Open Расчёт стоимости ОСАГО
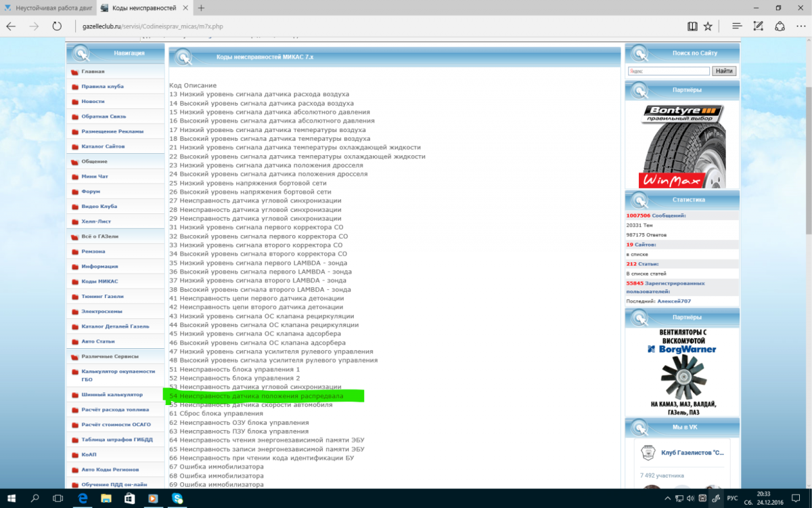Viewport: 812px width, 508px height. 116,424
